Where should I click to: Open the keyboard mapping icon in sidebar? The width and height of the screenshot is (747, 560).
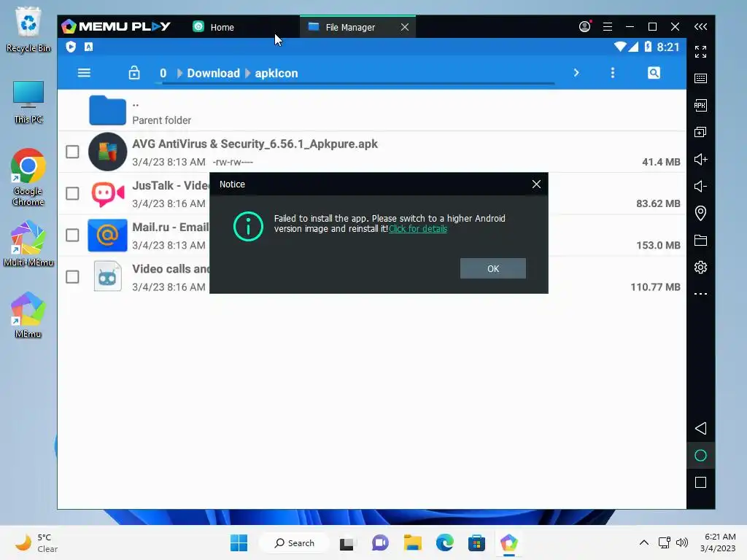(700, 79)
